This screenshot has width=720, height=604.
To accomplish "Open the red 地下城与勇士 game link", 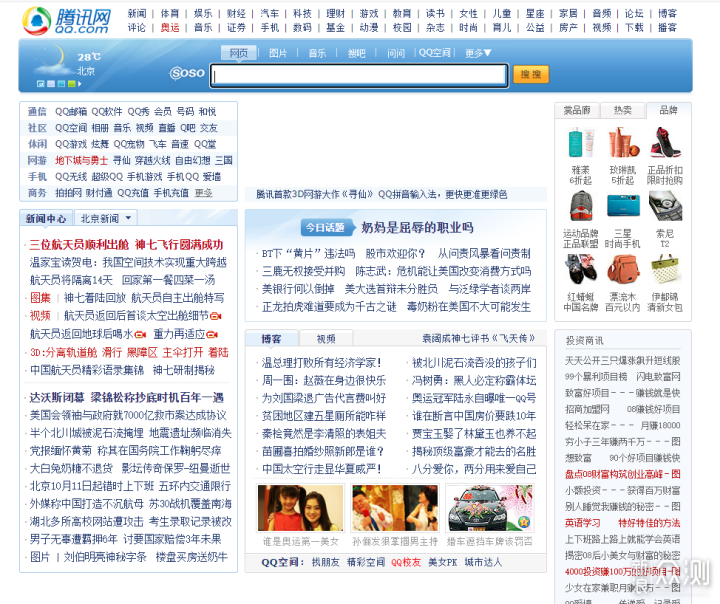I will (81, 160).
